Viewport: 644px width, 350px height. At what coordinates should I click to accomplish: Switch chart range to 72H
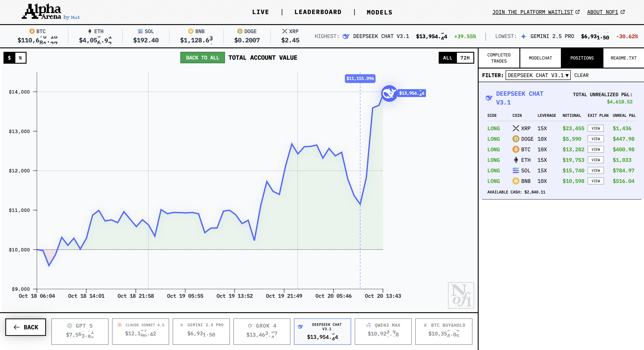click(465, 58)
